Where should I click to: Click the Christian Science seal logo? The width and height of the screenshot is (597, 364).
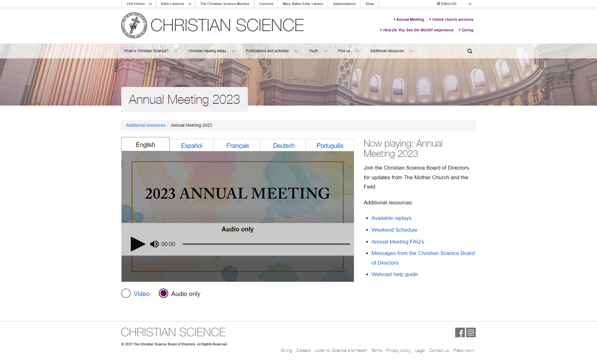point(134,25)
